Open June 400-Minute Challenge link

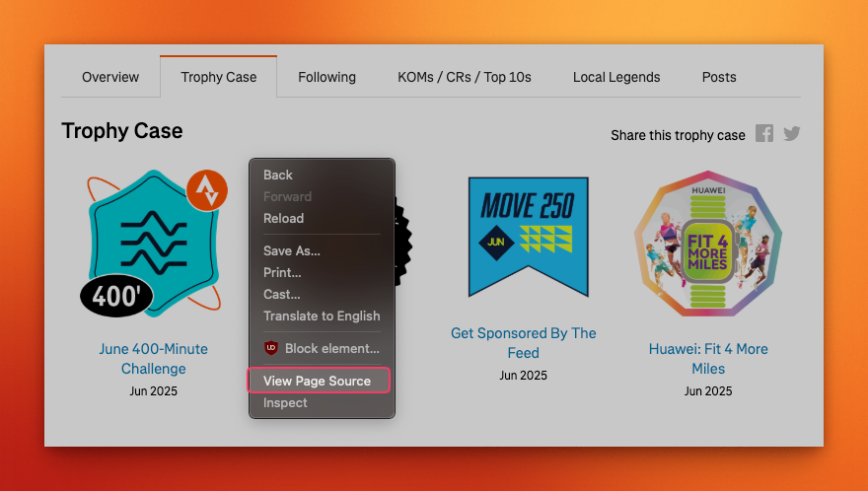point(153,359)
